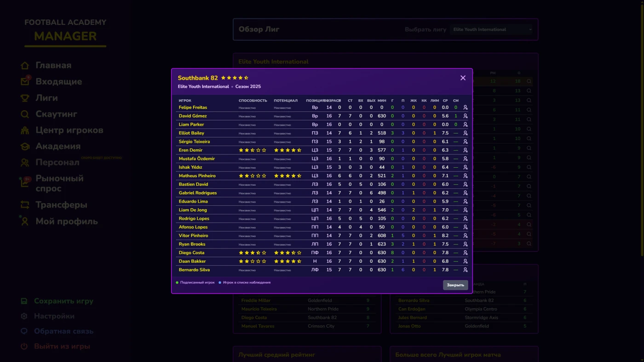Close the Southbank 82 dialog with the X
The image size is (644, 362).
click(463, 78)
